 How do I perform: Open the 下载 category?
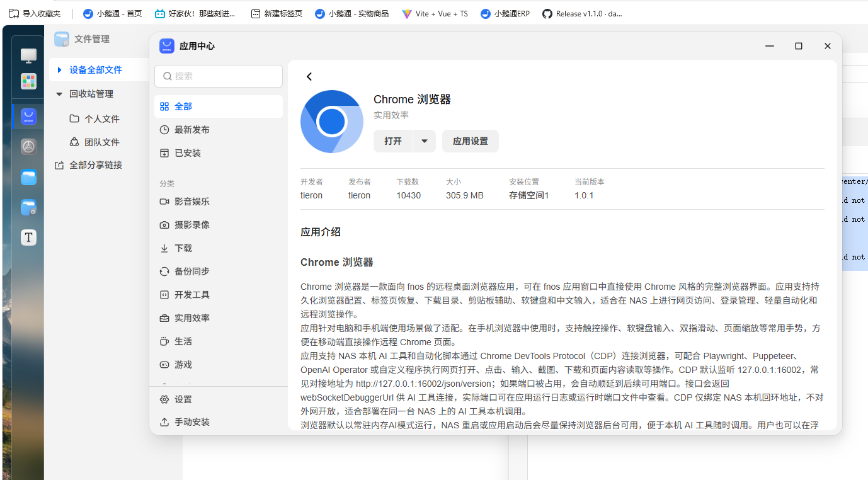(219, 248)
